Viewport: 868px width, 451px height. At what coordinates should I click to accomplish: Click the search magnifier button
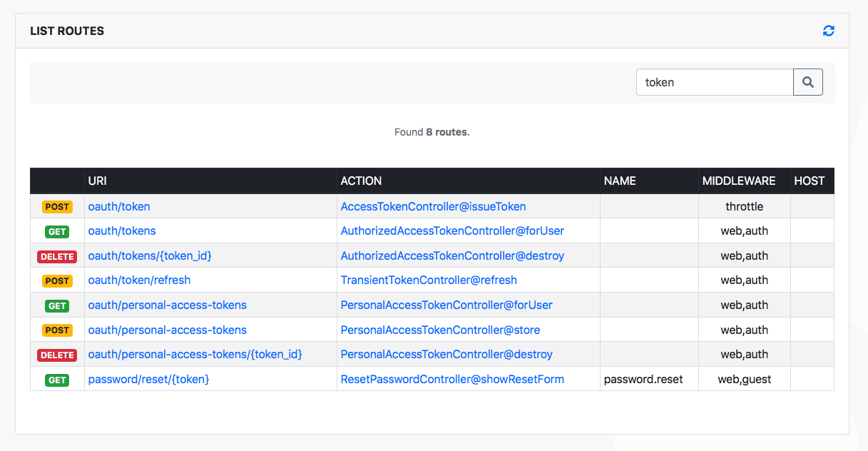point(807,82)
